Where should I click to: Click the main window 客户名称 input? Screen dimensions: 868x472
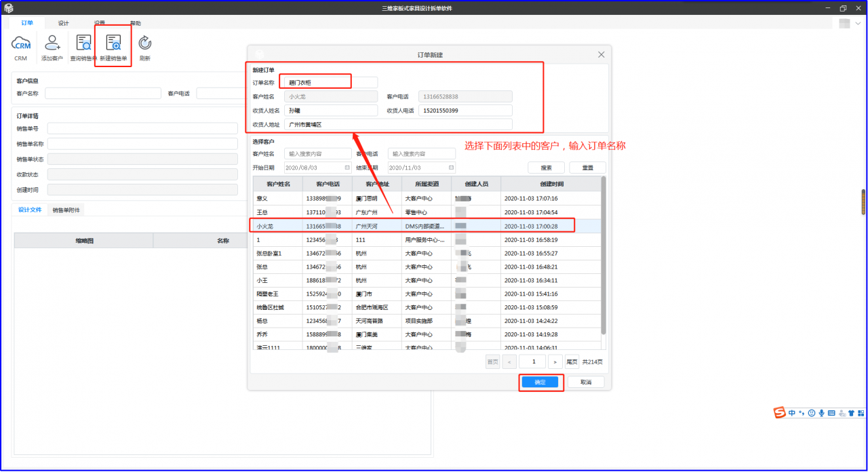point(103,94)
